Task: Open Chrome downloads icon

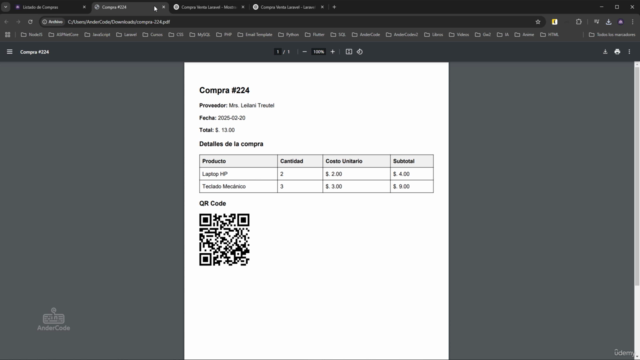Action: [x=609, y=22]
